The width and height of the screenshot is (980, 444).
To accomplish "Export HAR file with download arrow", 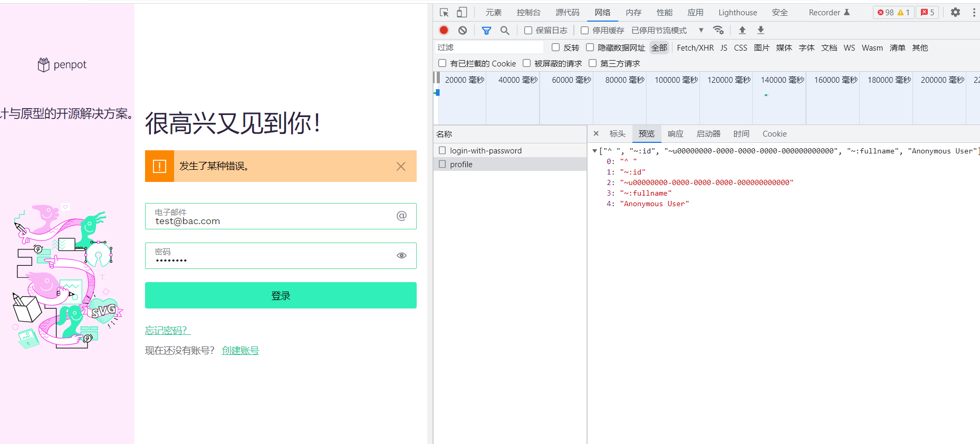I will click(x=761, y=30).
